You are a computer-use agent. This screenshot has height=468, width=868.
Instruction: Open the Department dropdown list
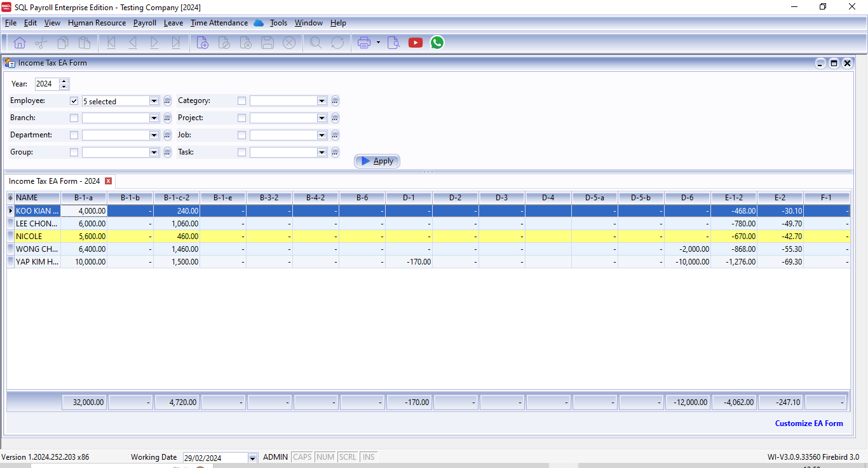coord(154,135)
